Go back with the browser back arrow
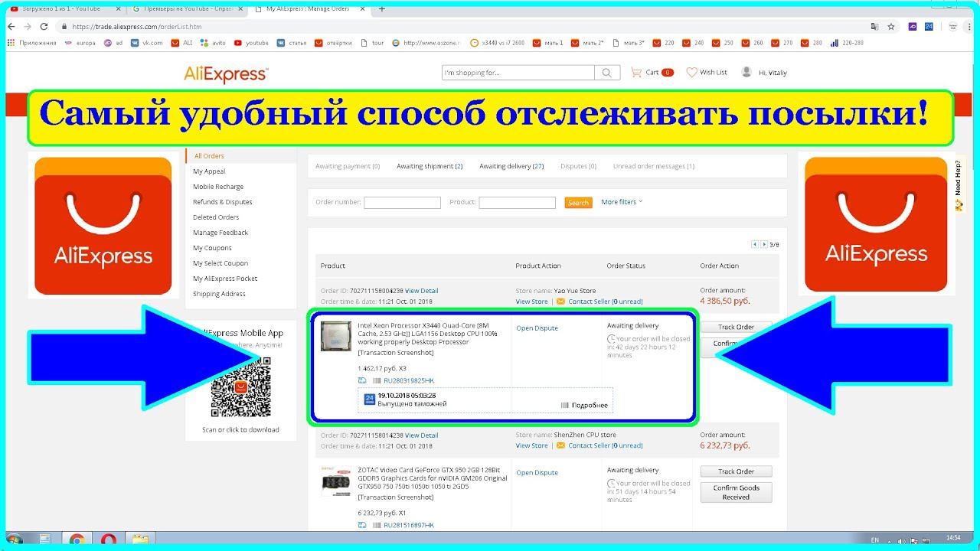 coord(10,26)
